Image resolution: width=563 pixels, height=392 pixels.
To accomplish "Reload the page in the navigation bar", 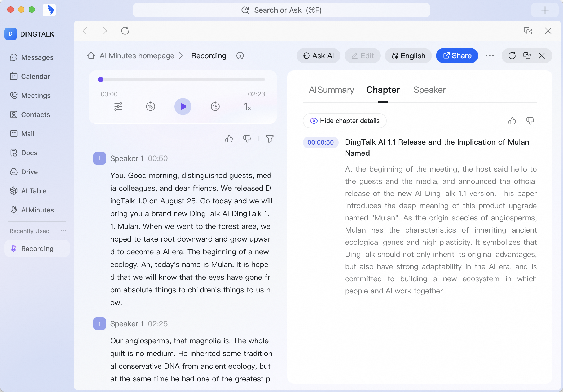I will 125,31.
